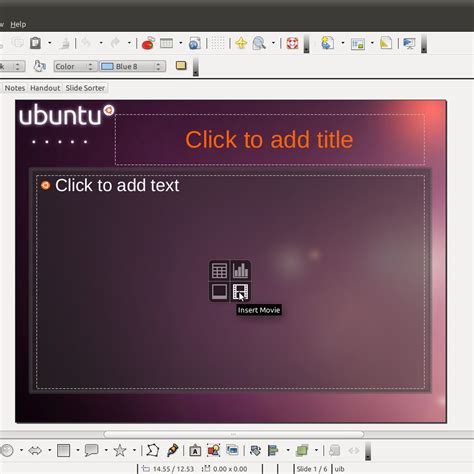Click the Insert Chart toolbar icon
The height and width of the screenshot is (474, 474).
point(148,43)
